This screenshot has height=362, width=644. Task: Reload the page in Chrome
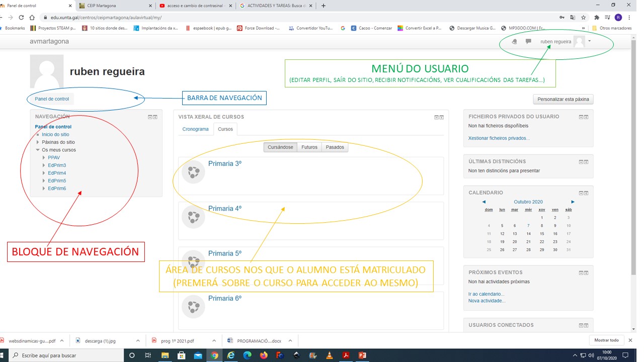click(x=21, y=17)
